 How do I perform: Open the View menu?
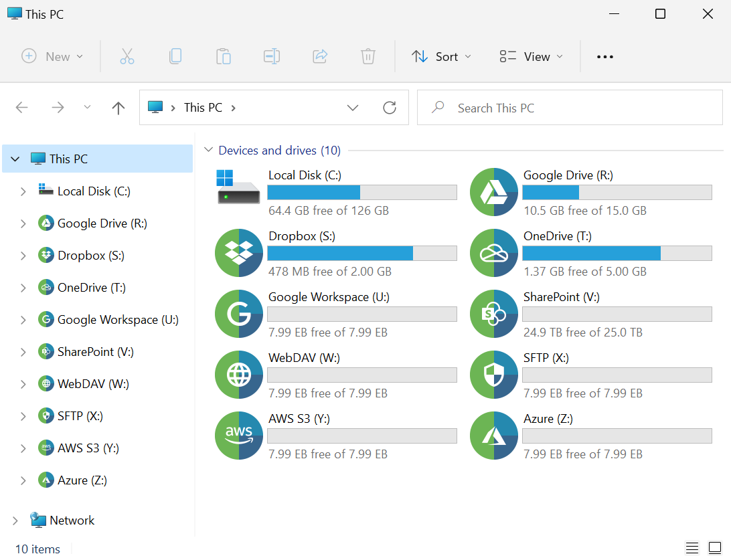tap(532, 57)
